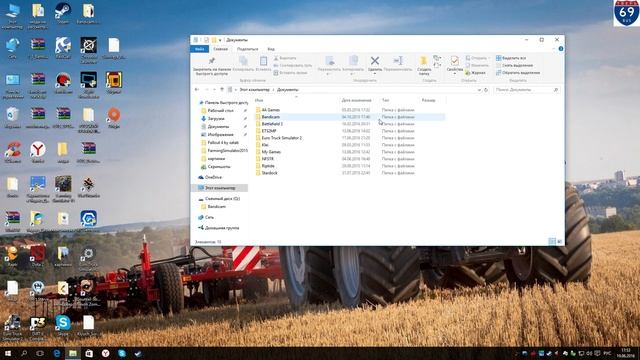
Task: Open Съемный диск in navigation pane
Action: point(222,199)
